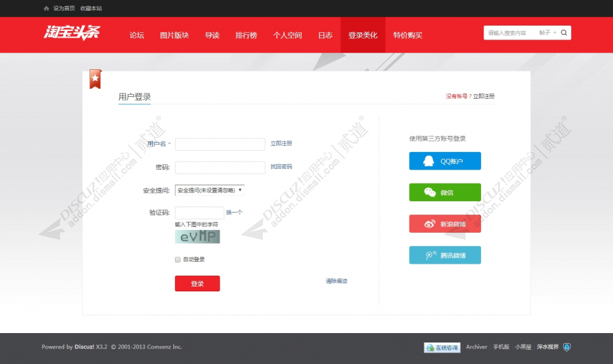This screenshot has width=613, height=364.
Task: Click the red 登录 button
Action: click(x=197, y=283)
